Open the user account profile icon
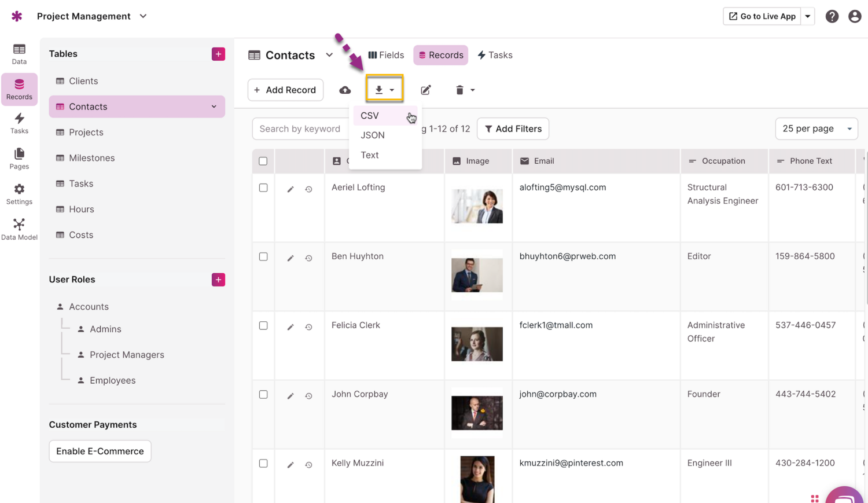The image size is (868, 503). [x=855, y=16]
